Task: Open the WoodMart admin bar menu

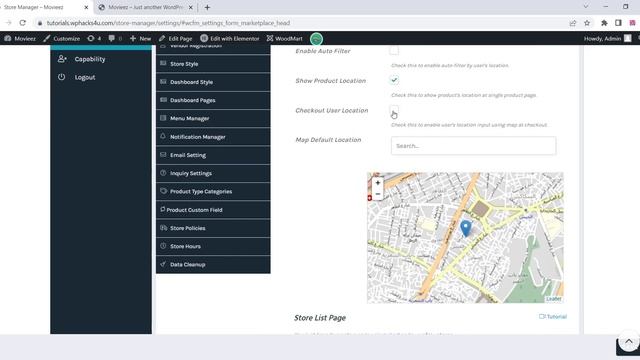Action: [285, 38]
